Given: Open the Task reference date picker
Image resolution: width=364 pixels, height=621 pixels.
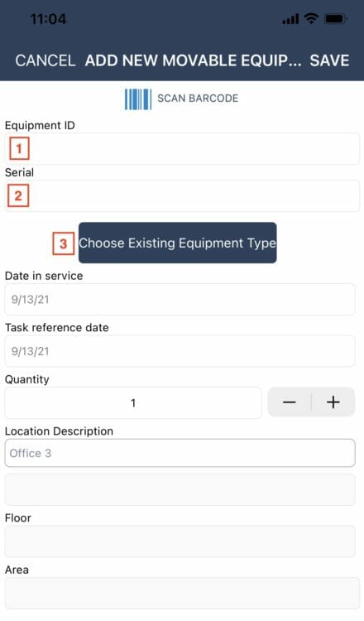Looking at the screenshot, I should (180, 351).
